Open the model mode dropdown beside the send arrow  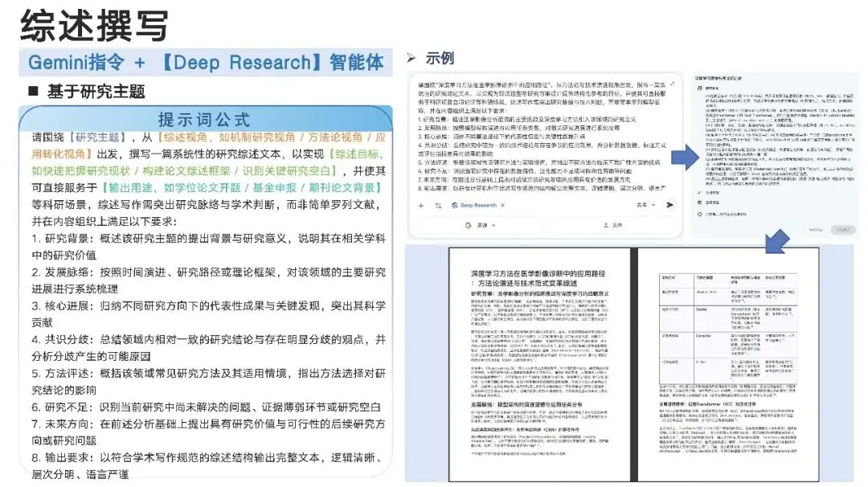tap(646, 205)
